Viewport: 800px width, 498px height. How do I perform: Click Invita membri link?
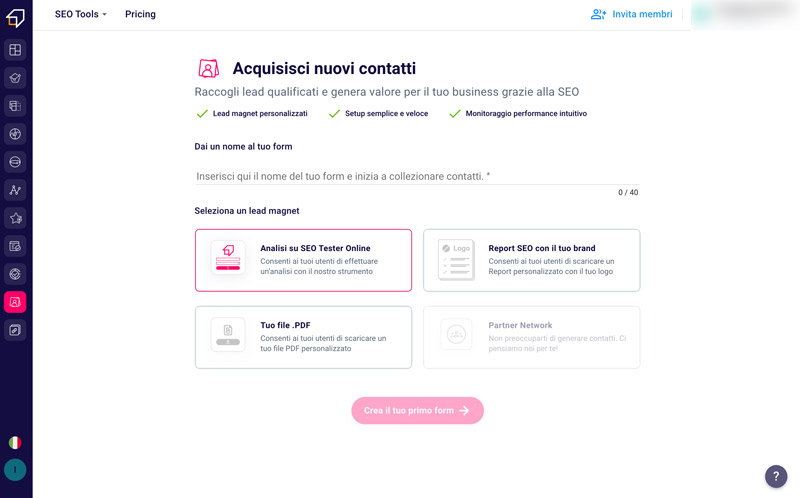[x=632, y=14]
